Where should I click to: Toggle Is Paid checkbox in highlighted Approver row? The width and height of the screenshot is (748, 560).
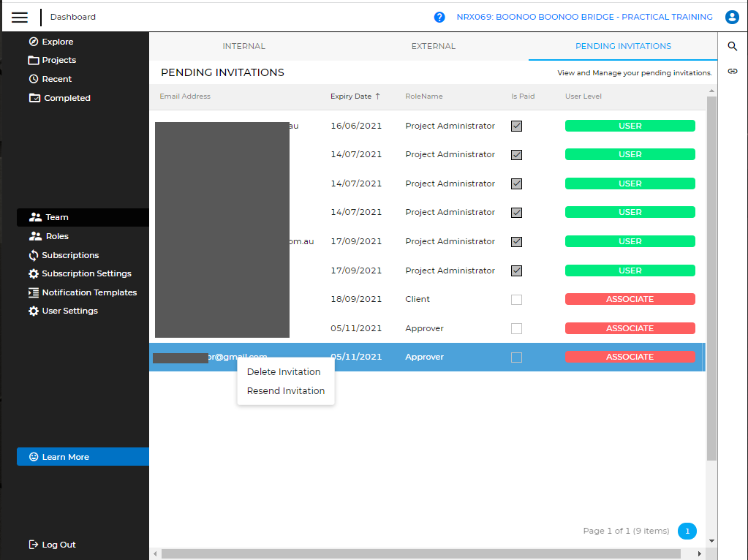pyautogui.click(x=517, y=357)
